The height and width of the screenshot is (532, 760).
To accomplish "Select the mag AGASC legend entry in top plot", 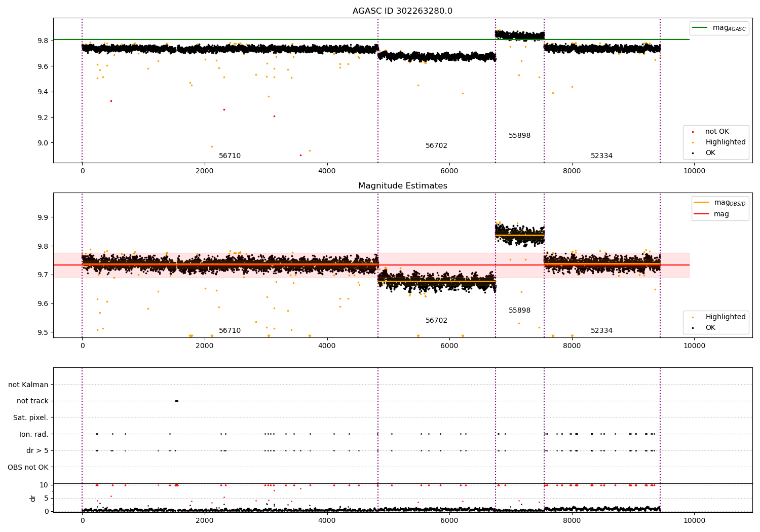I will [719, 28].
